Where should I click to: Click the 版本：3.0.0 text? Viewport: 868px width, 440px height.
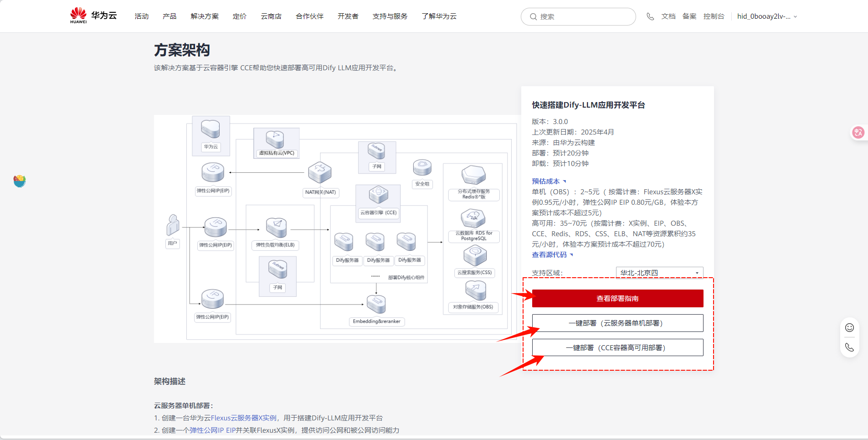click(x=550, y=121)
